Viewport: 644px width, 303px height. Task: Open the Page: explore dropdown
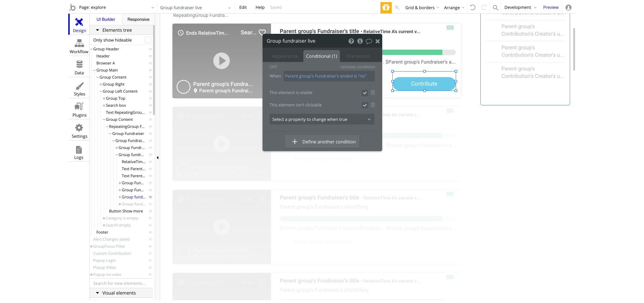click(x=116, y=7)
